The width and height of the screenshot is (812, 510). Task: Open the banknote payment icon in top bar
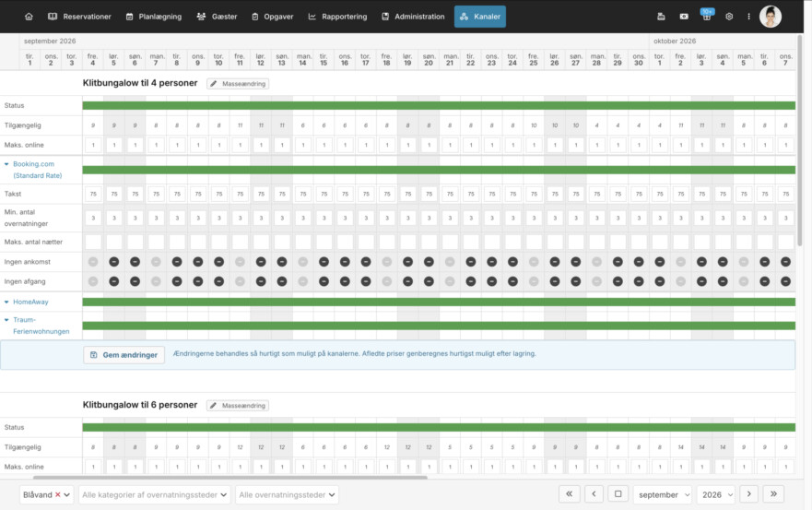coord(684,17)
